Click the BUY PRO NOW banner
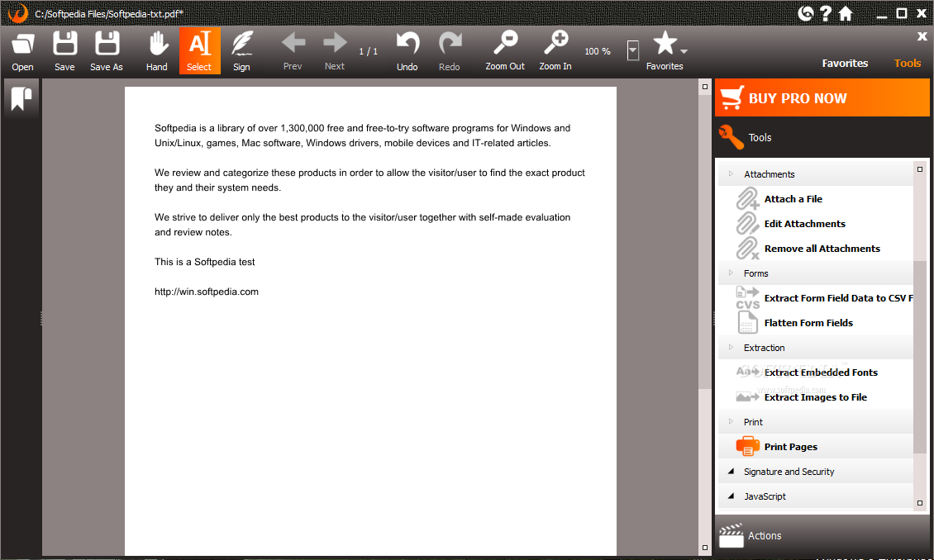 (x=822, y=97)
